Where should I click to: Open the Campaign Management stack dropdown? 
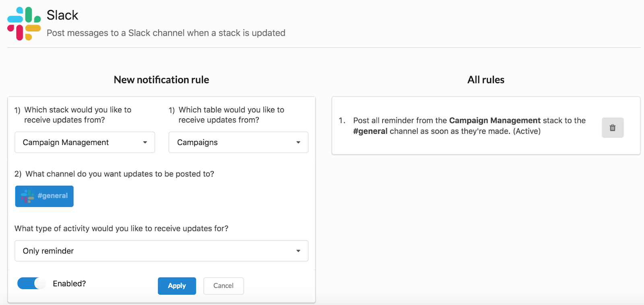click(85, 142)
